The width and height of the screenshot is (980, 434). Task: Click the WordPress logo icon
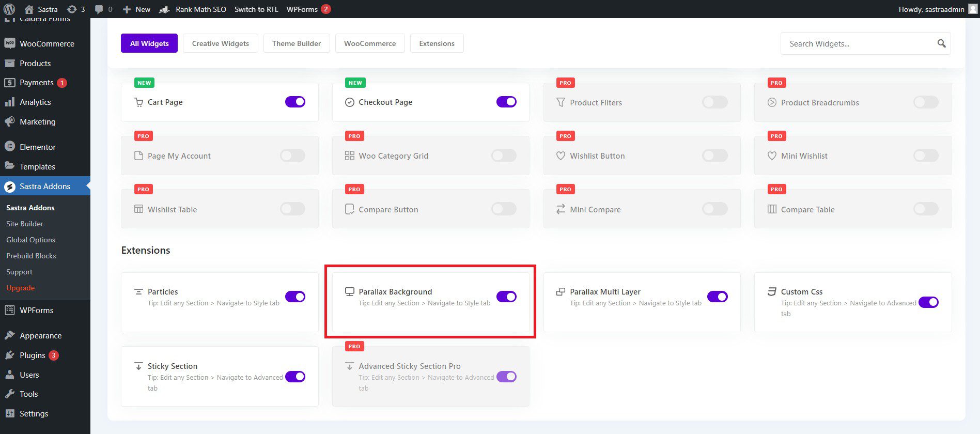pyautogui.click(x=9, y=9)
